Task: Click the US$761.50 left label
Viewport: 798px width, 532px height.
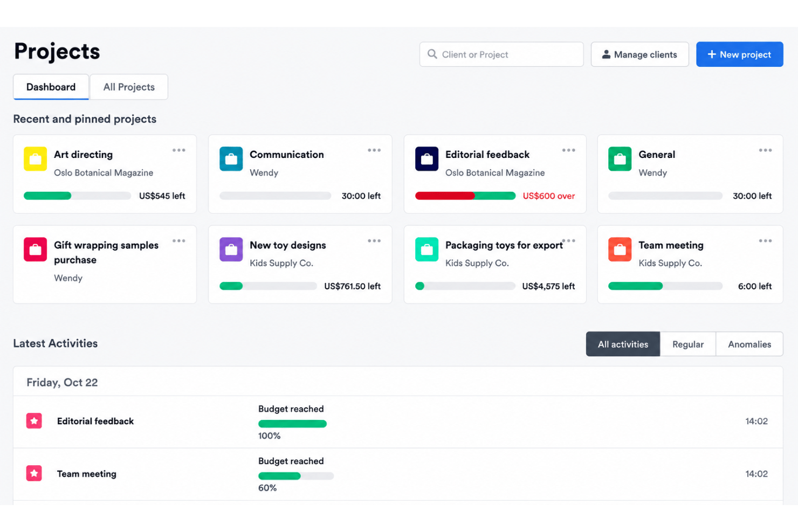Action: pyautogui.click(x=352, y=286)
